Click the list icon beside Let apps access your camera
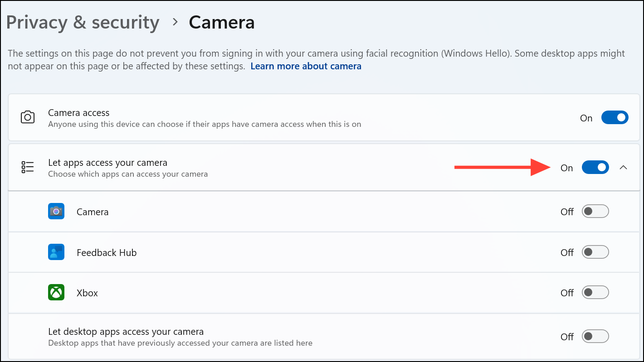Screen dimensions: 644x362 (28, 167)
